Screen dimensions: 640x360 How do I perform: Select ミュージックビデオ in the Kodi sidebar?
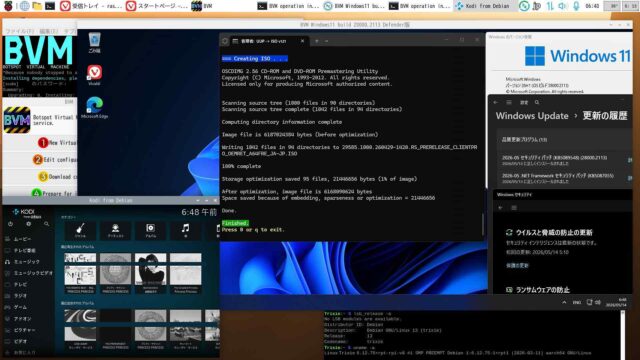(28, 273)
